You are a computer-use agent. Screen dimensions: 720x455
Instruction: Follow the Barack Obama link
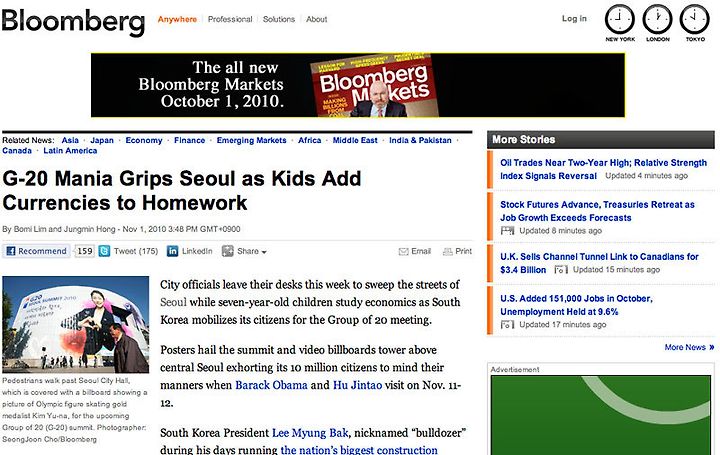tap(271, 385)
